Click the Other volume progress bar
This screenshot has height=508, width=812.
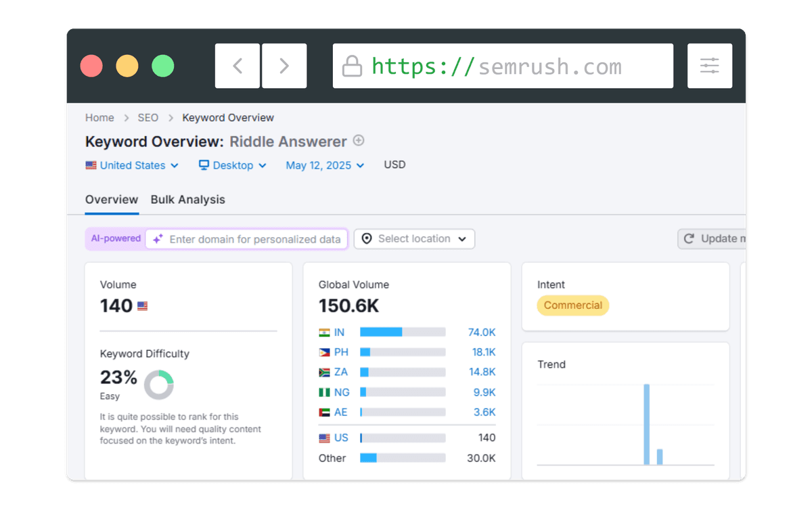pyautogui.click(x=403, y=458)
